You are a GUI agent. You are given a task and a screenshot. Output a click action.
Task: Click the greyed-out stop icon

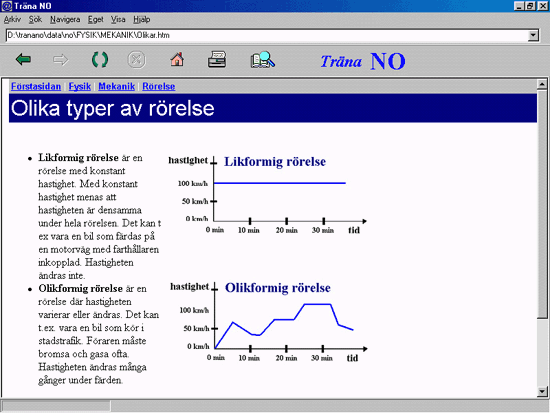136,60
